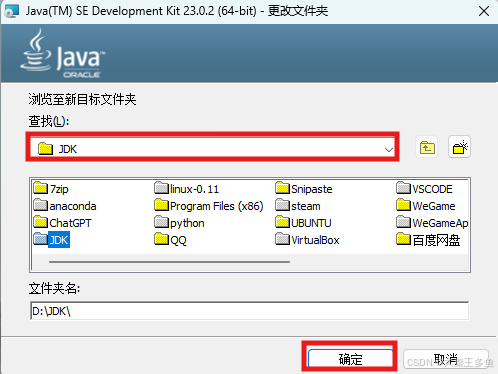Screen dimensions: 498x374
Task: Click the highlighted JDK folder name
Action: click(59, 240)
